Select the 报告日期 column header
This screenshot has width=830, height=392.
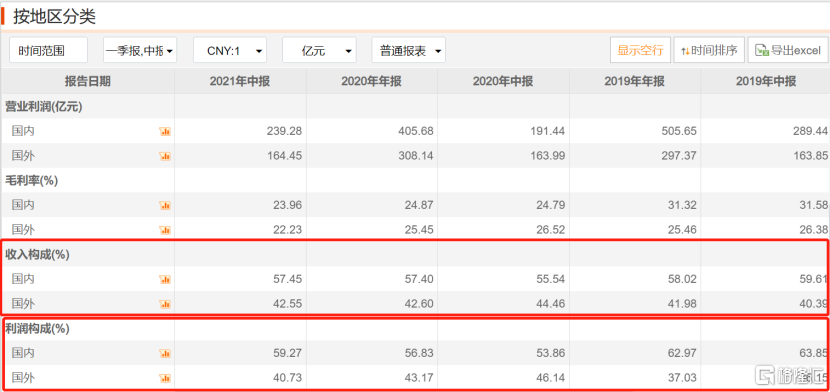click(87, 81)
